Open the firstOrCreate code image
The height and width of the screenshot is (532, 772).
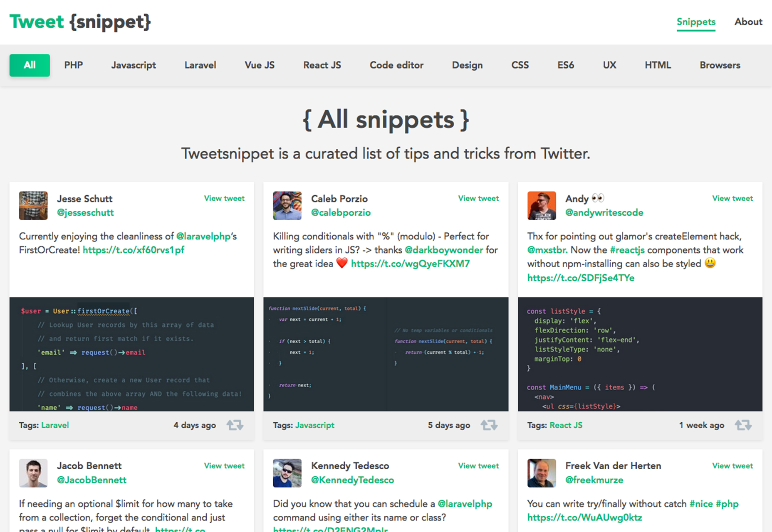tap(132, 354)
